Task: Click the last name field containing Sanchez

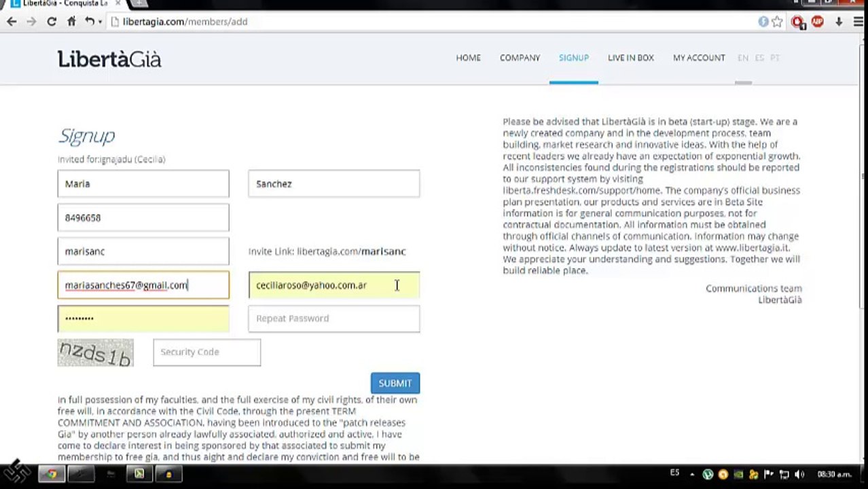Action: (334, 184)
